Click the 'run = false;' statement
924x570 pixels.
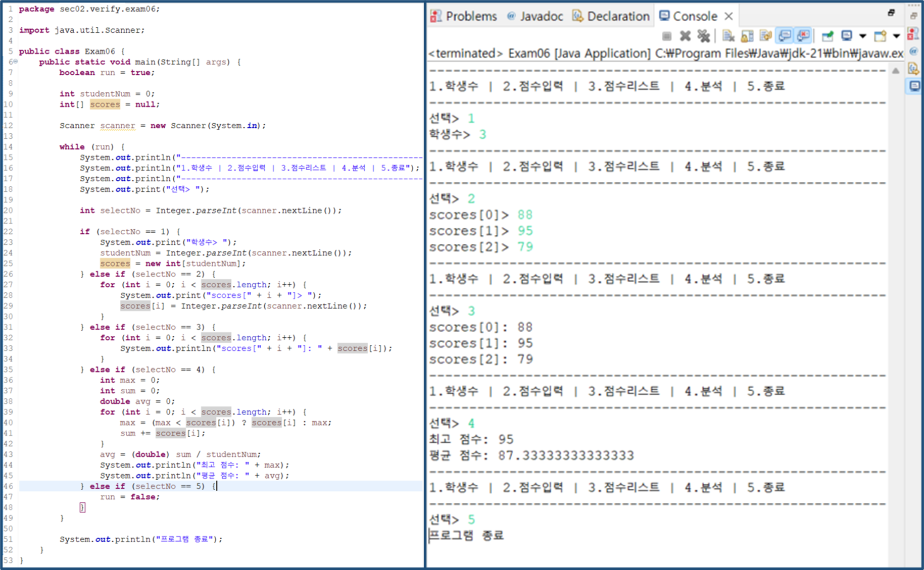pyautogui.click(x=130, y=497)
